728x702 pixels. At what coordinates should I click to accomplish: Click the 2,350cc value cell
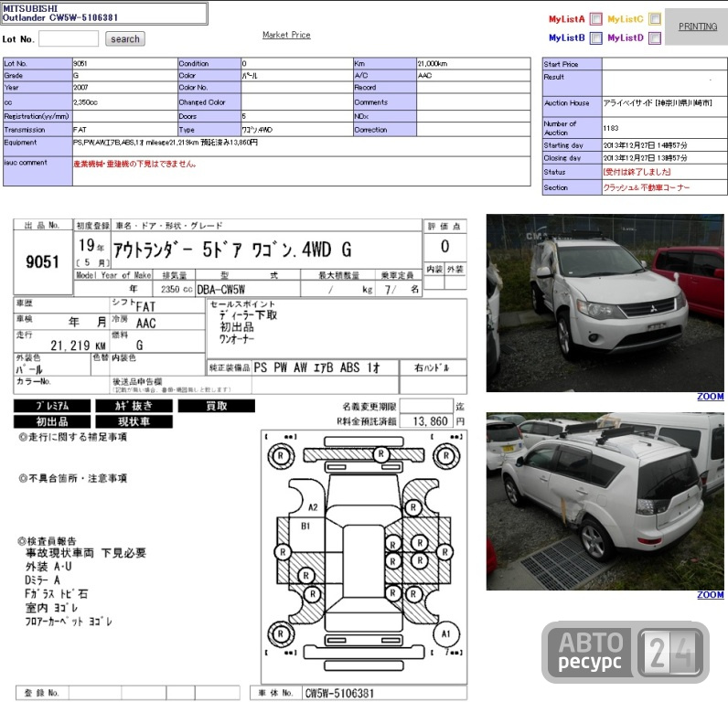click(x=124, y=102)
